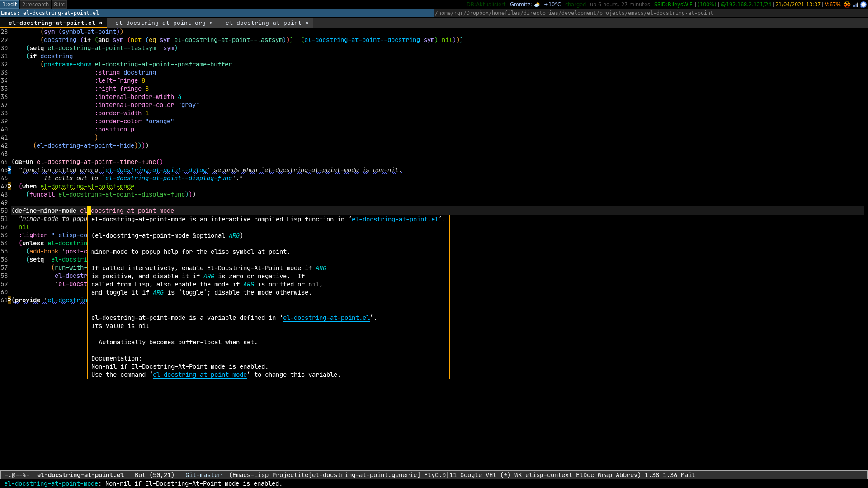Switch to the el-docstring-at-point.org tab
This screenshot has width=868, height=488.
(x=160, y=23)
